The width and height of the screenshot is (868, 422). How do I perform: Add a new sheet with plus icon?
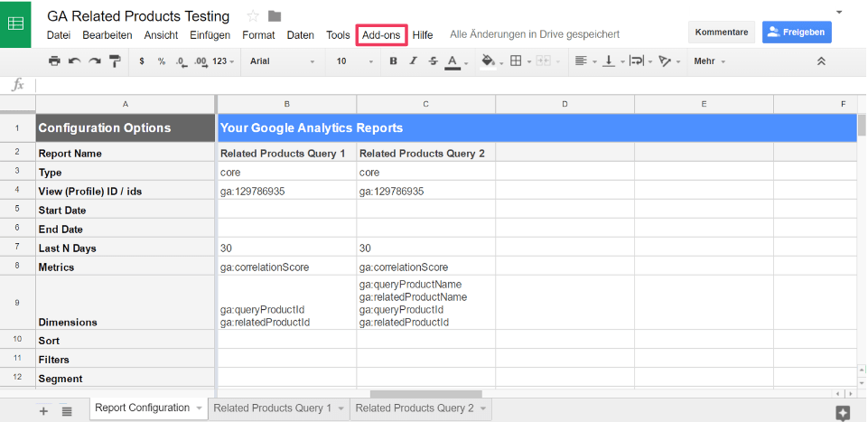pyautogui.click(x=43, y=410)
